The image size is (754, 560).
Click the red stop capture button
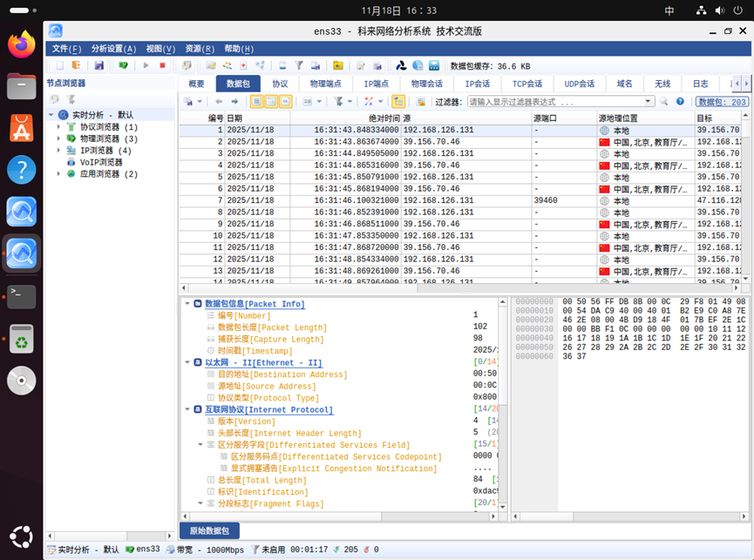(x=162, y=65)
